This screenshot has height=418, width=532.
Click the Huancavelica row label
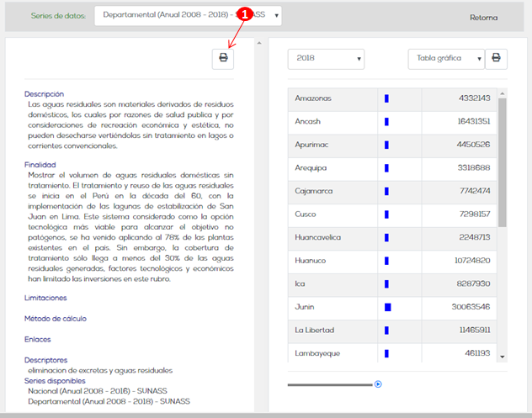click(317, 237)
